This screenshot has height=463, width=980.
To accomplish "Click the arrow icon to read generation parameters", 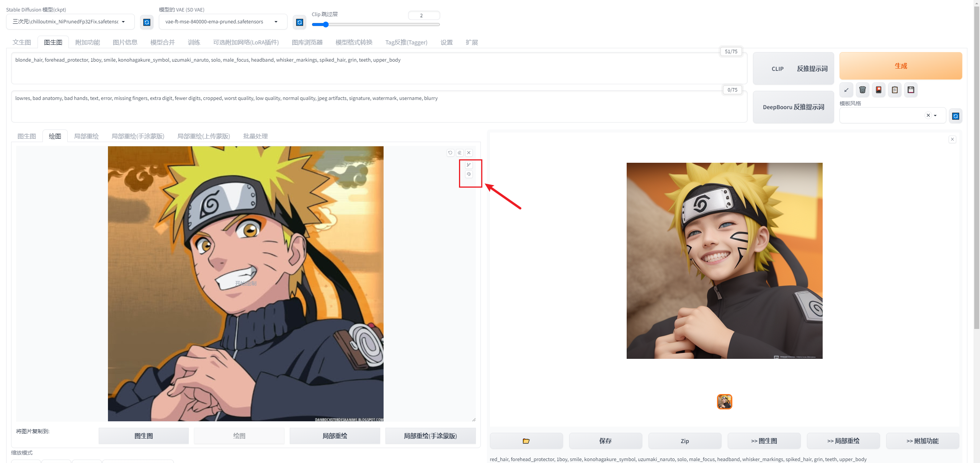I will pyautogui.click(x=846, y=90).
